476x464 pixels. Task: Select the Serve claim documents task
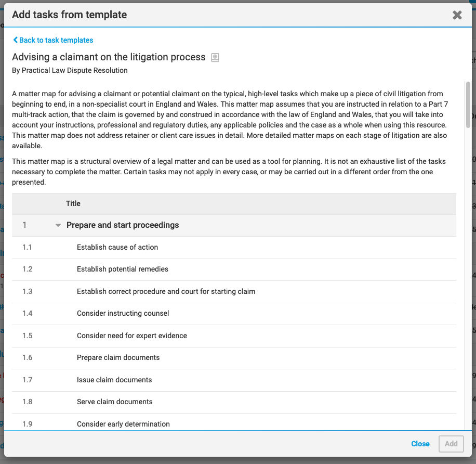(x=234, y=402)
